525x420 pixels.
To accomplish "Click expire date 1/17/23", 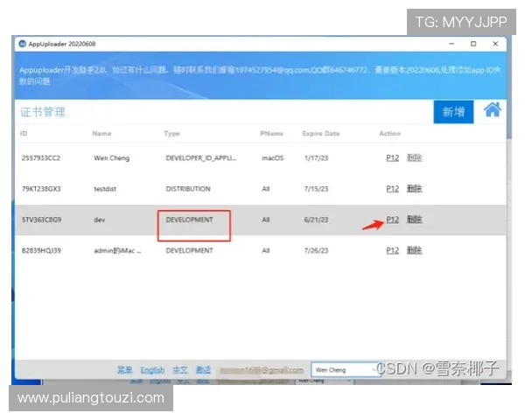I will [316, 158].
